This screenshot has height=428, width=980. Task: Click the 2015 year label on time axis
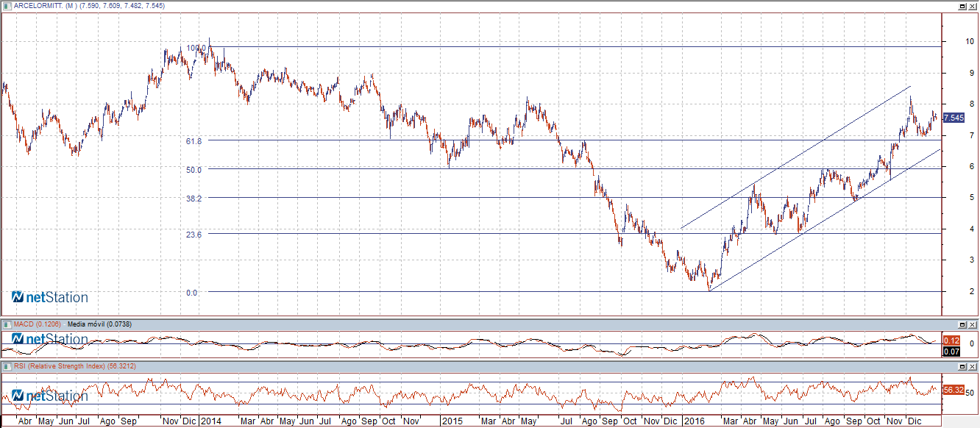click(x=451, y=421)
